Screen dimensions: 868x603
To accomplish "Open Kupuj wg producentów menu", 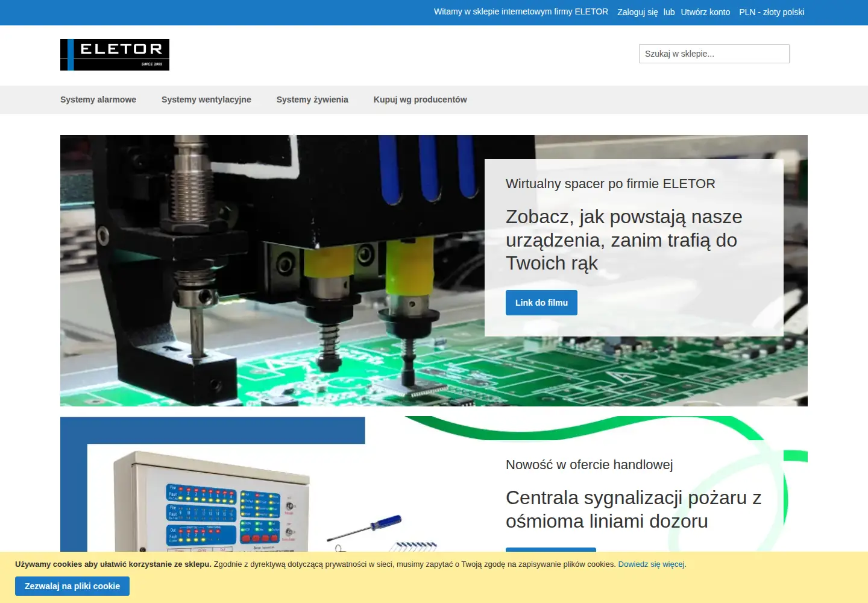I will 420,99.
